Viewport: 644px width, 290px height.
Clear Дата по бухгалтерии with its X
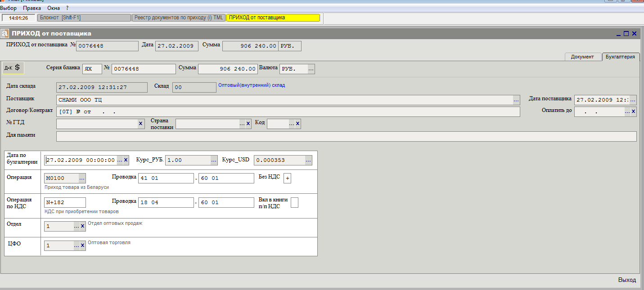(126, 160)
